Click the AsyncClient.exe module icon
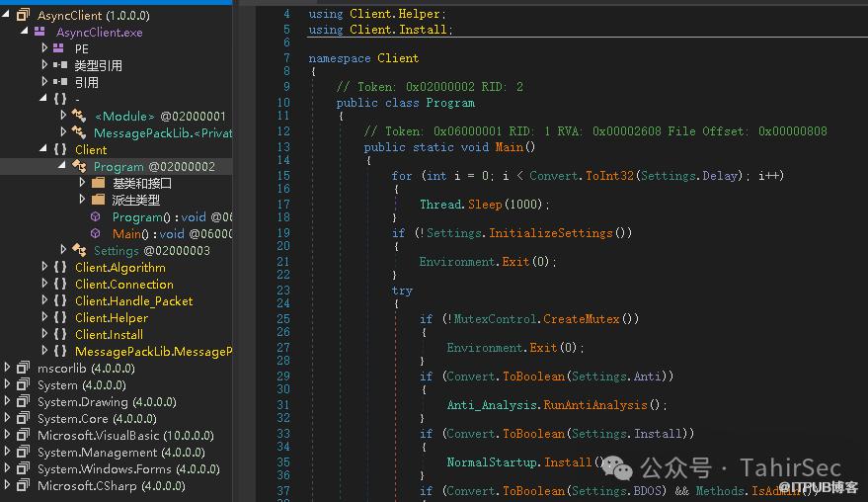The width and height of the screenshot is (868, 502). coord(40,33)
